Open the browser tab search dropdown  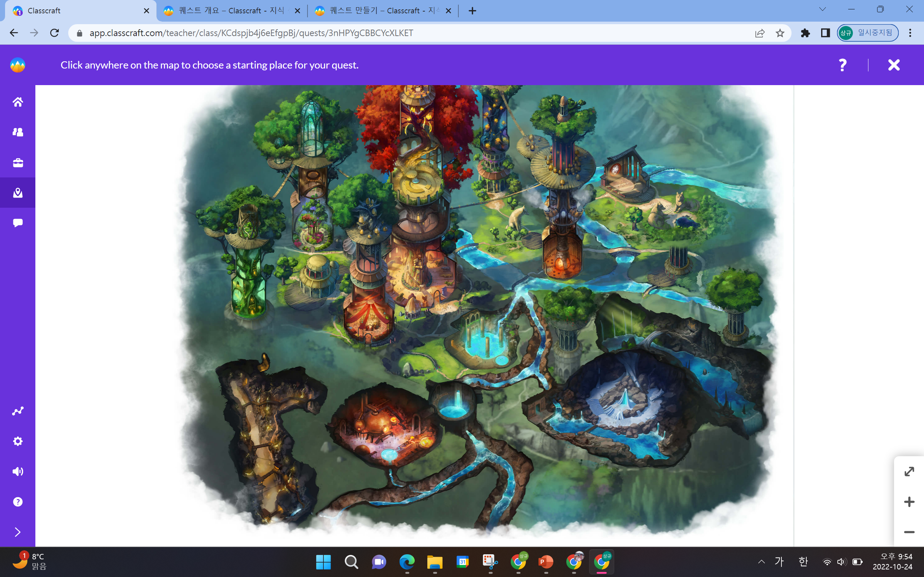pyautogui.click(x=823, y=9)
